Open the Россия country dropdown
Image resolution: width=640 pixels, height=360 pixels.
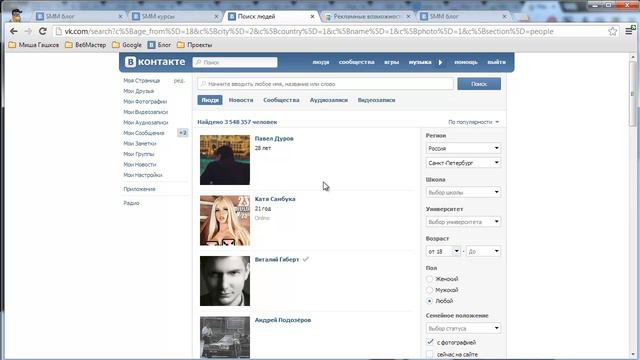coord(463,148)
